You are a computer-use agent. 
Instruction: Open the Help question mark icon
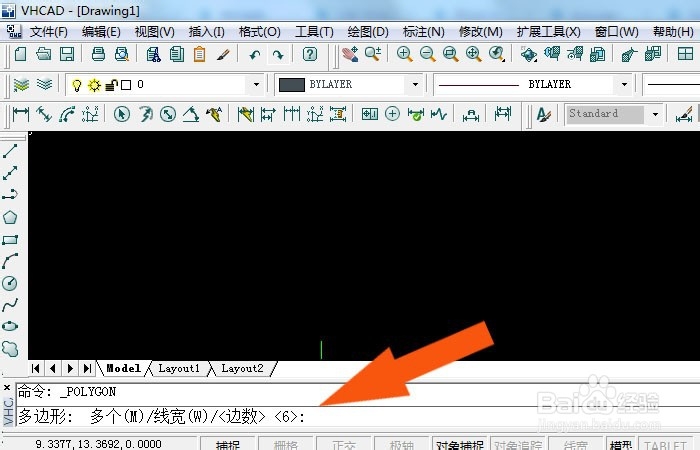point(310,54)
